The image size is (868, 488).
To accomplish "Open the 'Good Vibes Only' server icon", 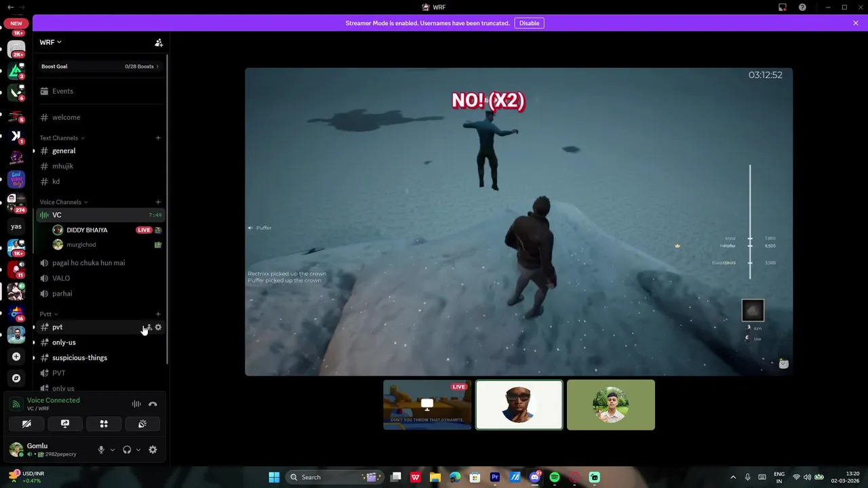I will point(16,179).
